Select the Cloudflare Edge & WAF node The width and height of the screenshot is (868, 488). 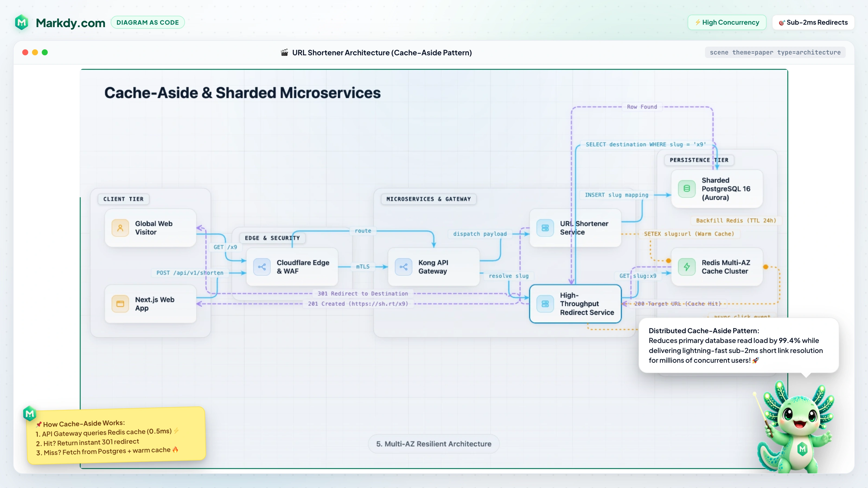coord(292,267)
